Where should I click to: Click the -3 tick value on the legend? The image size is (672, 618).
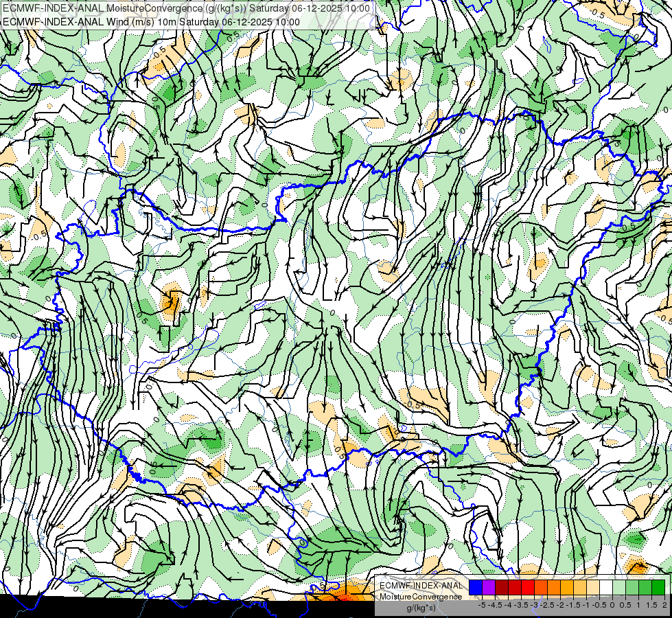pos(535,605)
